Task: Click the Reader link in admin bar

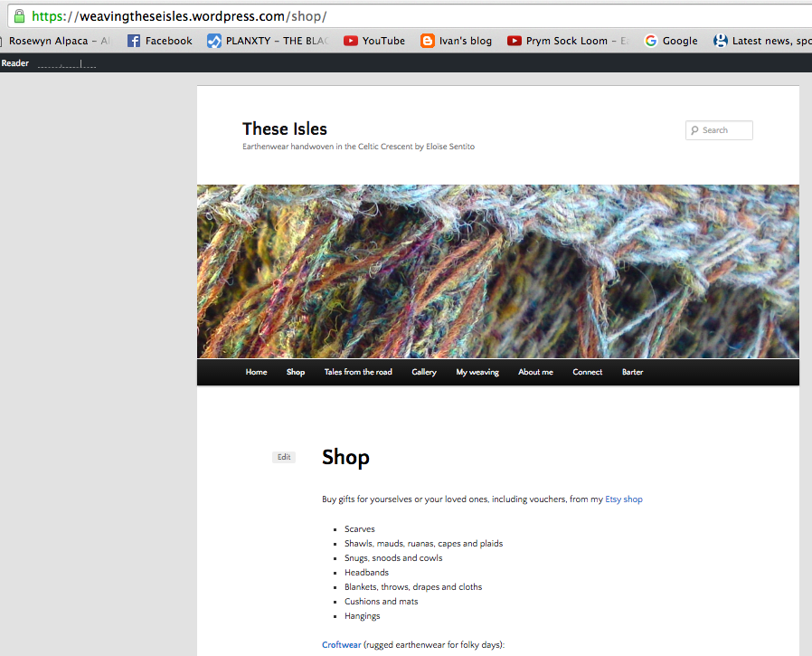Action: [x=15, y=63]
